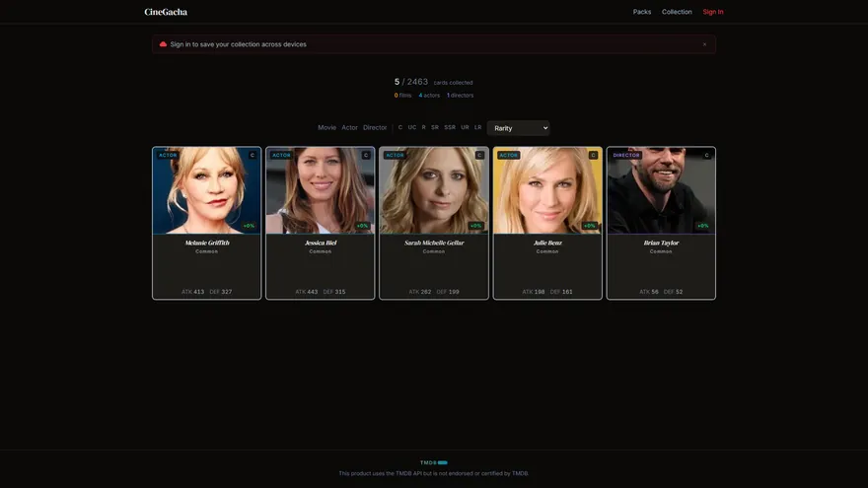Click the 0 films count

point(402,96)
